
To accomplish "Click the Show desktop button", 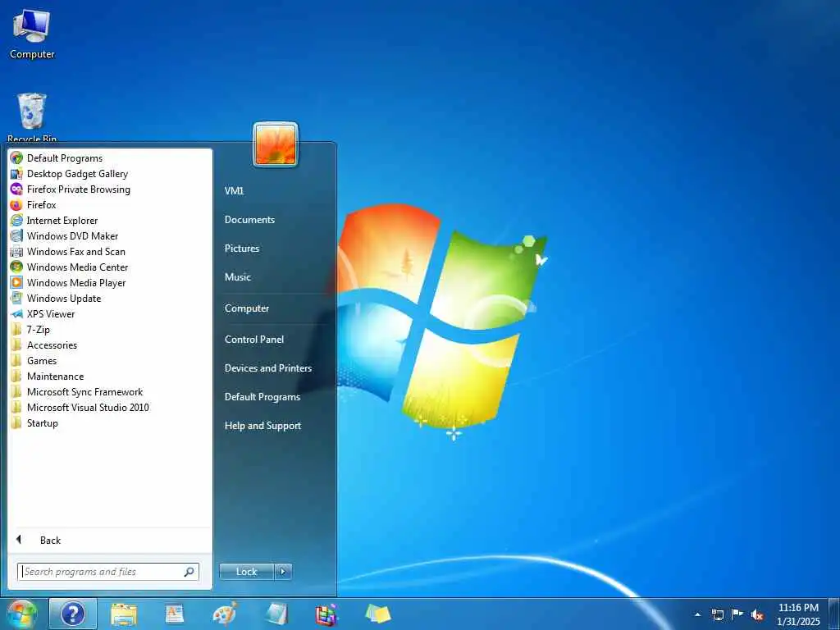I will coord(834,614).
